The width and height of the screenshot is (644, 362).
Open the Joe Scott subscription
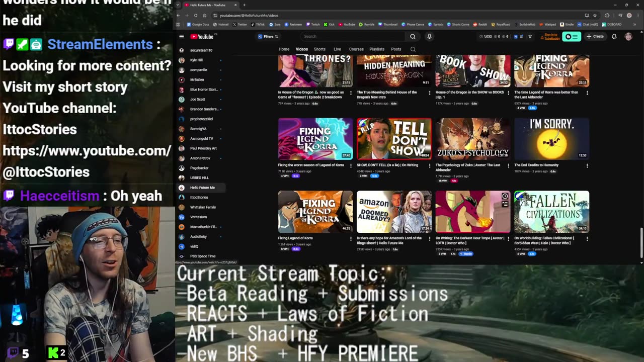pos(198,99)
